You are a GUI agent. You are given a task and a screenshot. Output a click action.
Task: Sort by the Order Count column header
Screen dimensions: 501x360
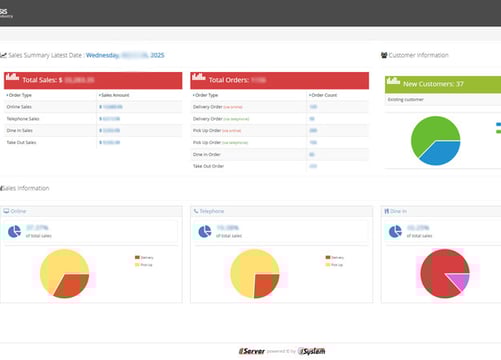tap(323, 95)
